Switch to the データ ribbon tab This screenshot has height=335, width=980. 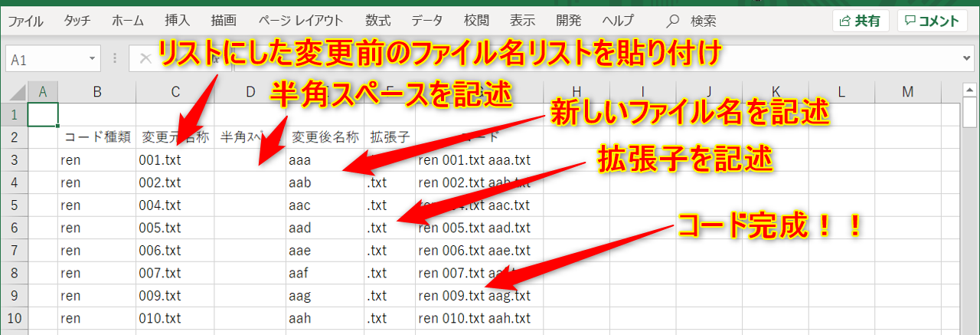click(426, 21)
